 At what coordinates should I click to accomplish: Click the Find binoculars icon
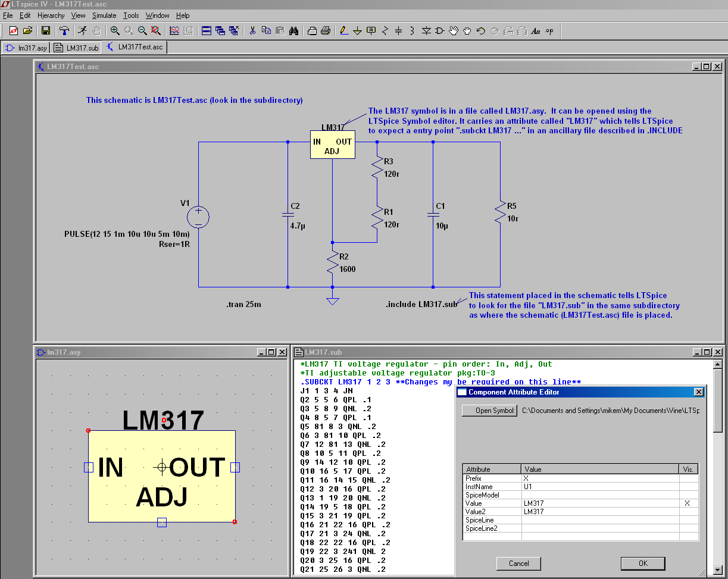[293, 31]
